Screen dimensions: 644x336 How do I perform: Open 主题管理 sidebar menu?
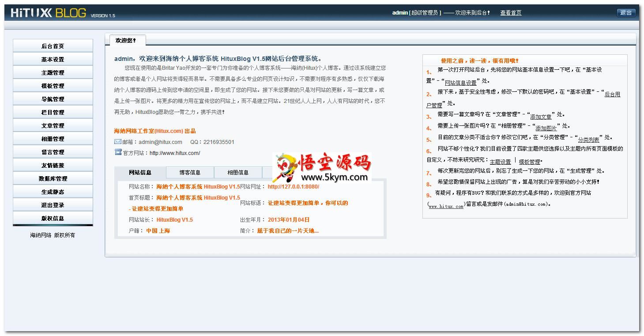click(x=53, y=72)
